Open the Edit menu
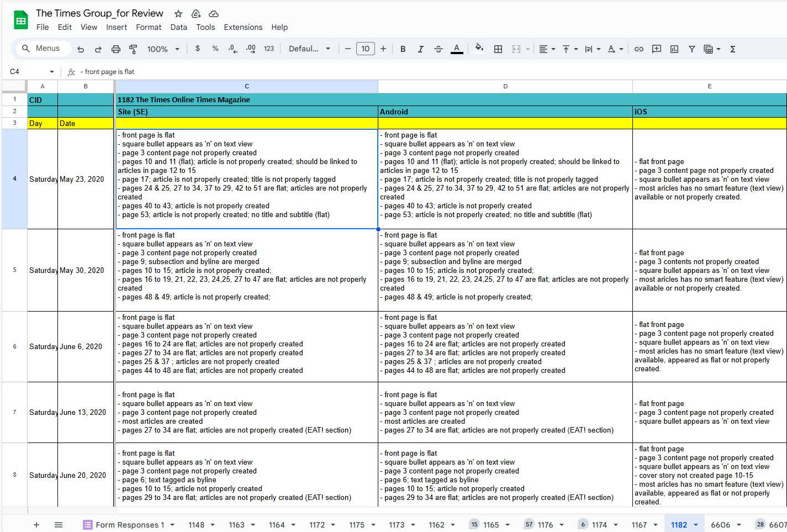Image resolution: width=787 pixels, height=532 pixels. tap(65, 27)
